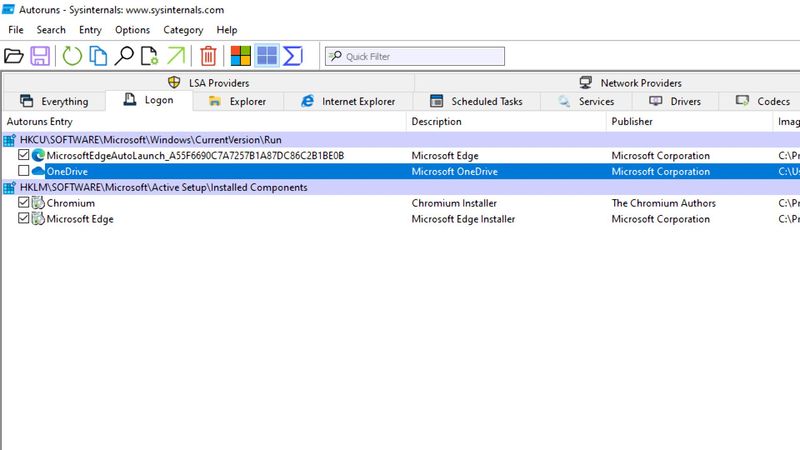Click the Copy entry icon
Viewport: 800px width, 450px height.
98,56
